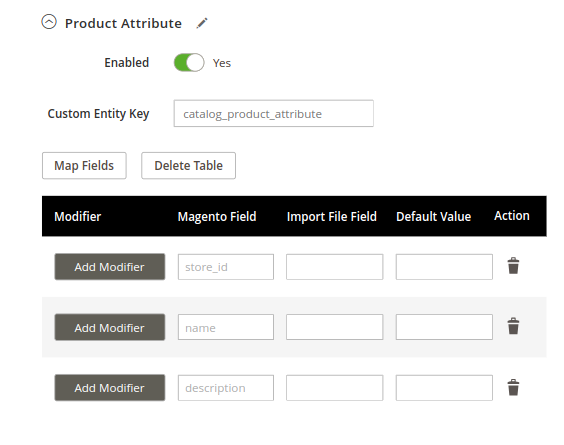Remove the description row via trash icon

(x=513, y=387)
